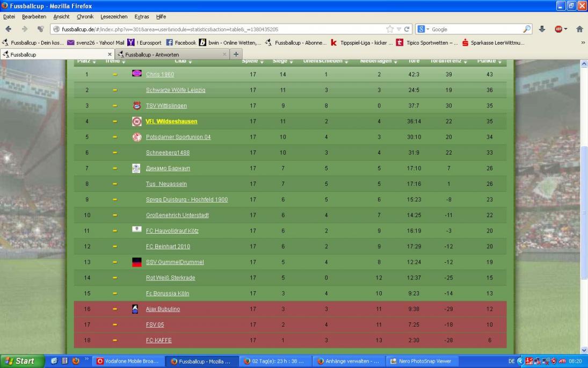Open the VfL Wildeshausen club link
This screenshot has height=368, width=588.
171,121
